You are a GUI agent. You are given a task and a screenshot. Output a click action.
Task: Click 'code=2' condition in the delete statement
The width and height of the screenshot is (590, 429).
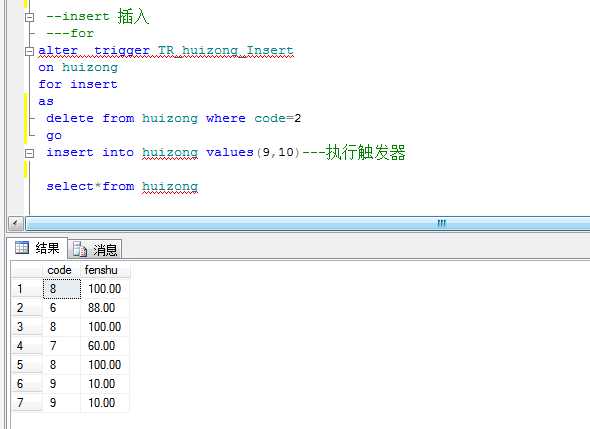tap(278, 119)
